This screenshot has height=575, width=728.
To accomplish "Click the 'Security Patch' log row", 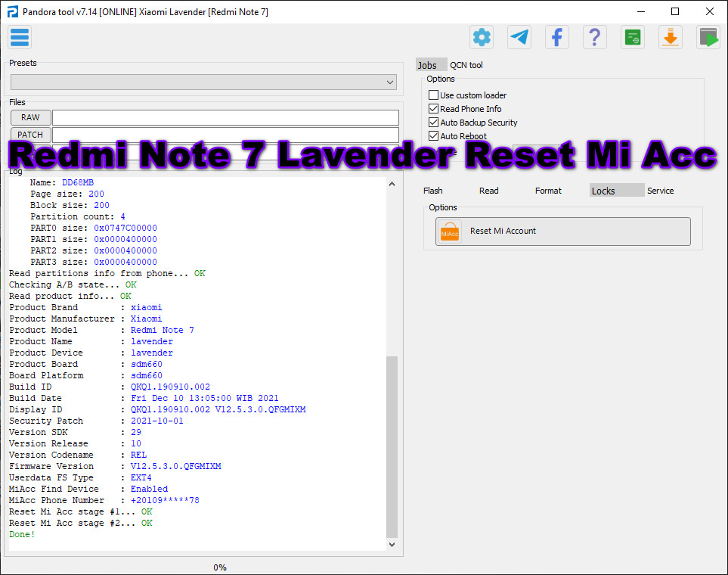I will point(96,421).
